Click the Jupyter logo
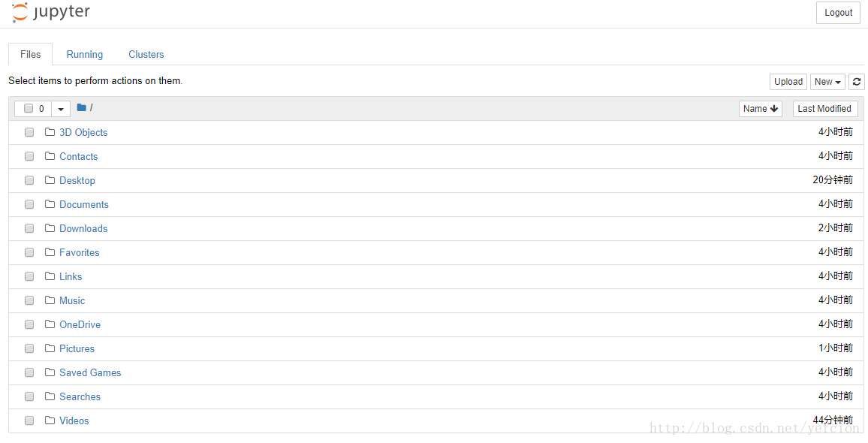Viewport: 868px width, 443px height. pos(50,12)
